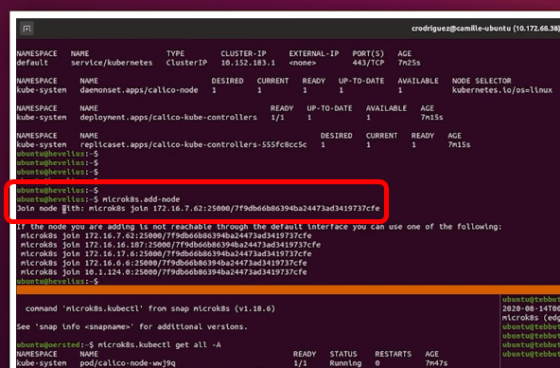Click the 1/1 ready value of the deployment row
560x368 pixels.
point(278,118)
